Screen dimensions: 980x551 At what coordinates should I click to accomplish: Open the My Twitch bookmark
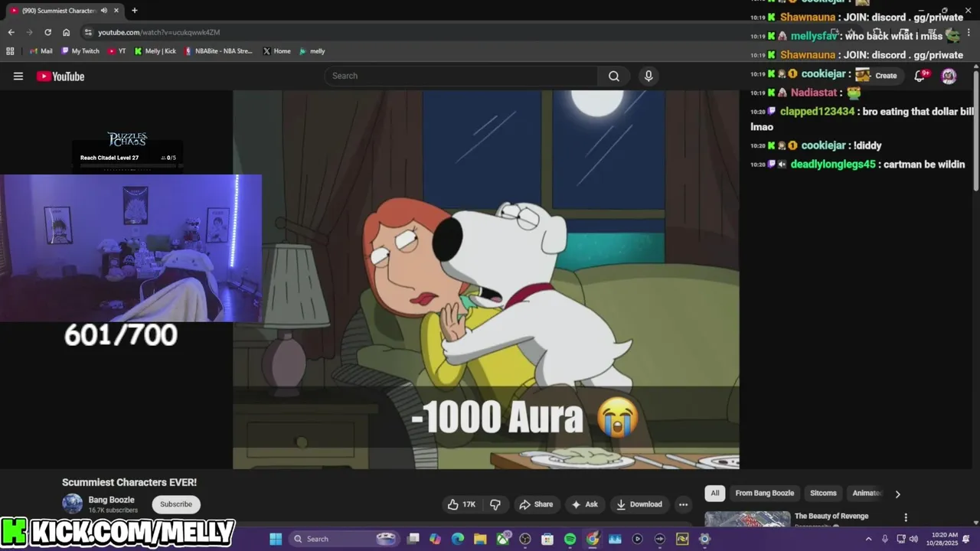tap(80, 51)
